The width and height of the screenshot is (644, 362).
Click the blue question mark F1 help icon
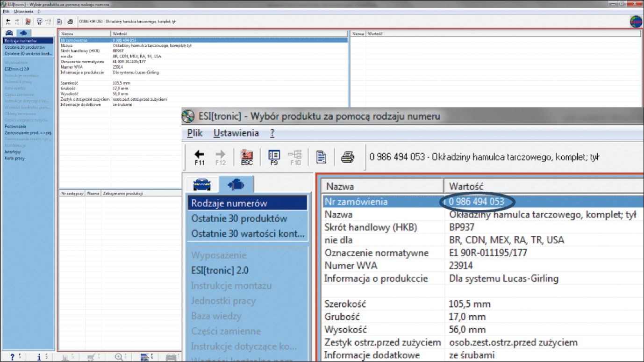[x=13, y=357]
